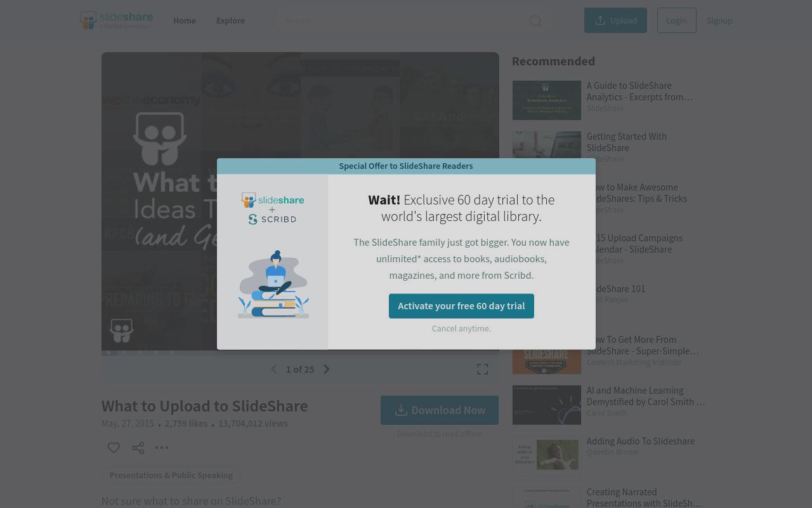Image resolution: width=812 pixels, height=508 pixels.
Task: Open the Signup link
Action: tap(719, 20)
